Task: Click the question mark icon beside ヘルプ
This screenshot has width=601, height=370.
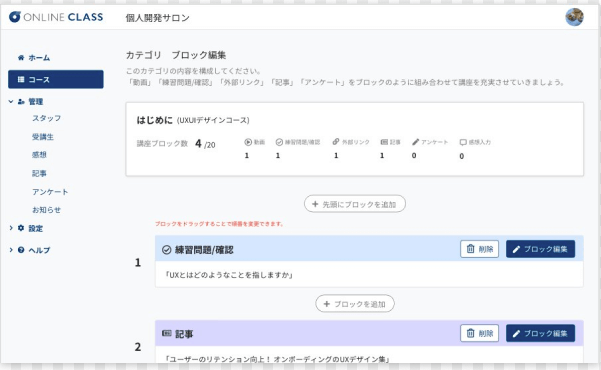Action: 21,250
